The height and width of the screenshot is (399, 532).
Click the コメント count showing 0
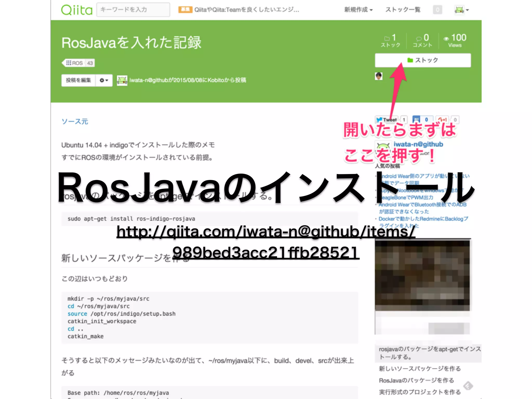[x=423, y=41]
